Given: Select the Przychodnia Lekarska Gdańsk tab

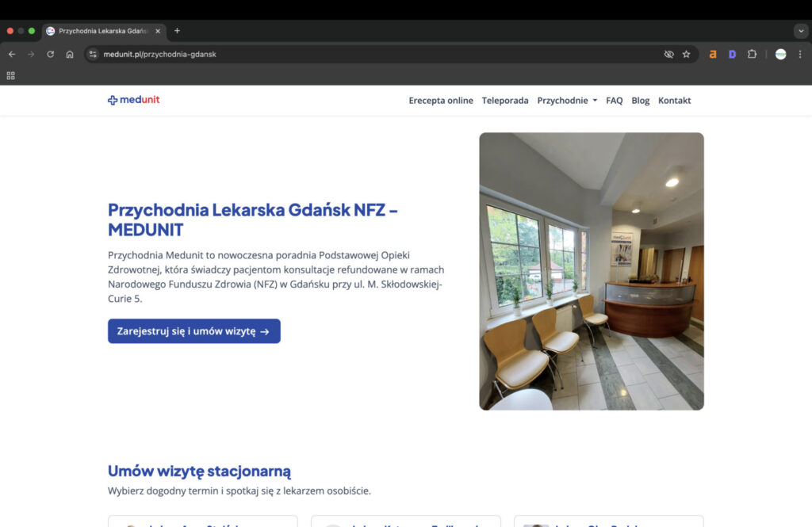Looking at the screenshot, I should pyautogui.click(x=104, y=31).
